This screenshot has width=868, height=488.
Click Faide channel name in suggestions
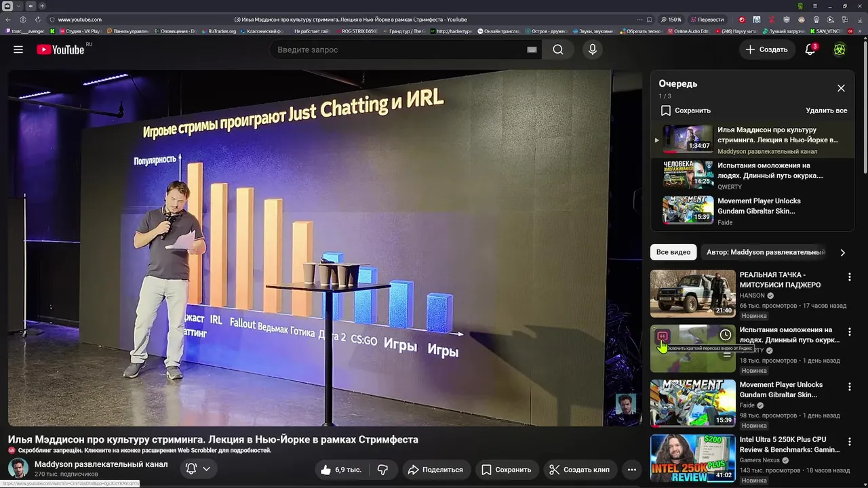click(747, 405)
